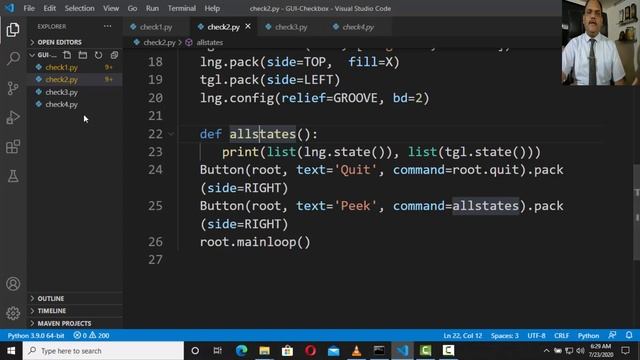The height and width of the screenshot is (360, 640).
Task: Open the Manage gear icon
Action: click(x=13, y=313)
